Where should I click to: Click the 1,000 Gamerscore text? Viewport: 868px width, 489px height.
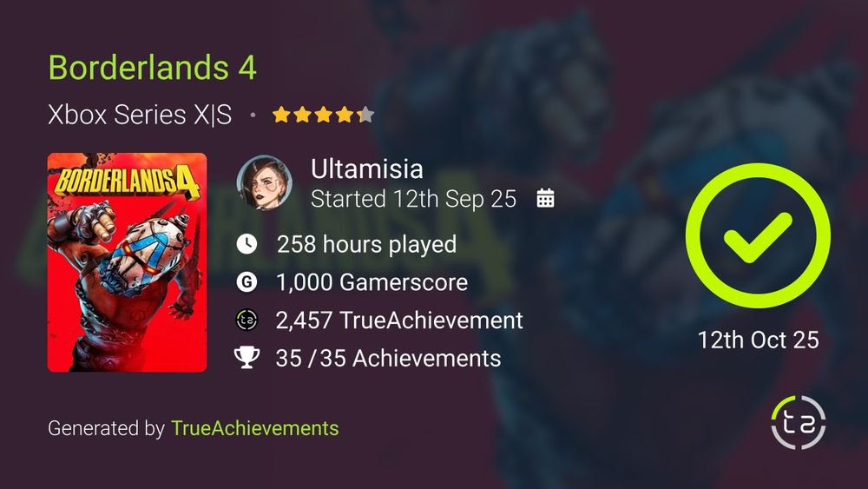(372, 282)
